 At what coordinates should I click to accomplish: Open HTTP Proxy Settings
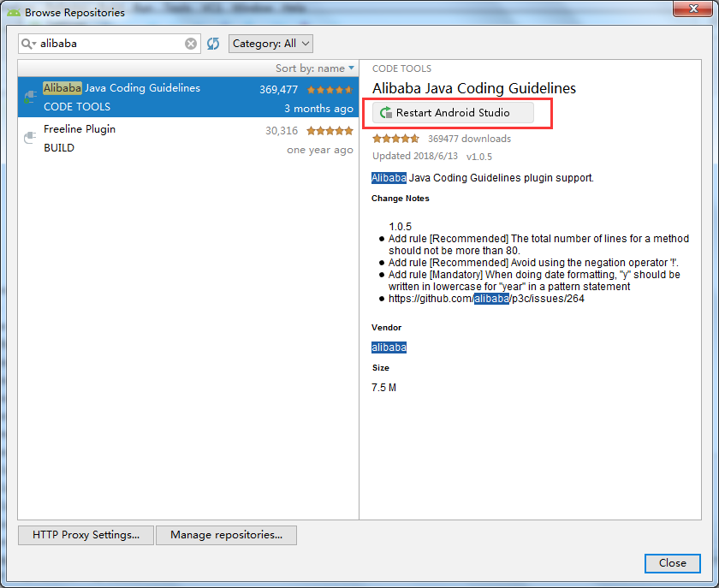[86, 535]
